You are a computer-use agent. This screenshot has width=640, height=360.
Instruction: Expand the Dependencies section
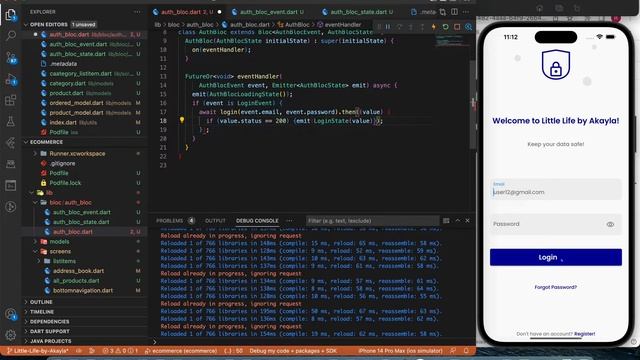49,322
